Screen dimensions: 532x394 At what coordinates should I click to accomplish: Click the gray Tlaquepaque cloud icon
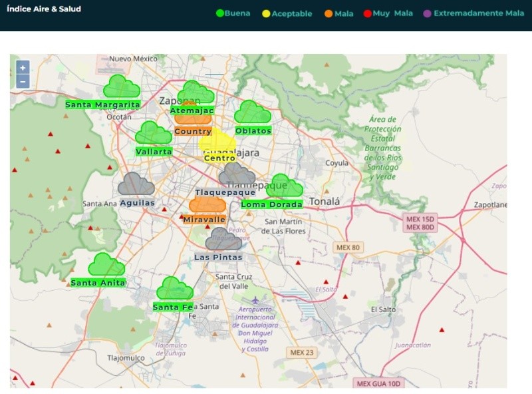(x=237, y=174)
